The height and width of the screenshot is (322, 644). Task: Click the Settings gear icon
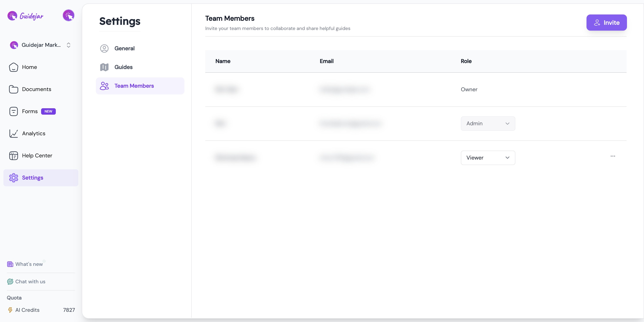(x=13, y=178)
